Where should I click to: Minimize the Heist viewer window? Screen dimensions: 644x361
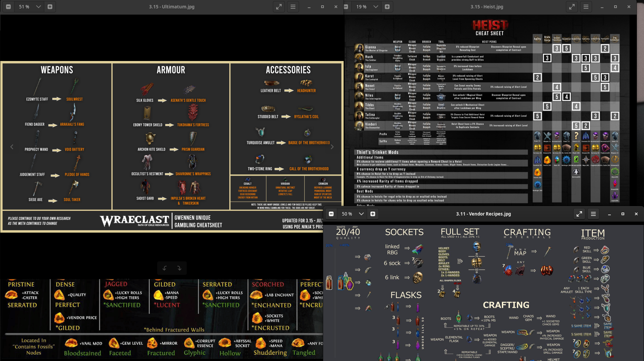(602, 7)
